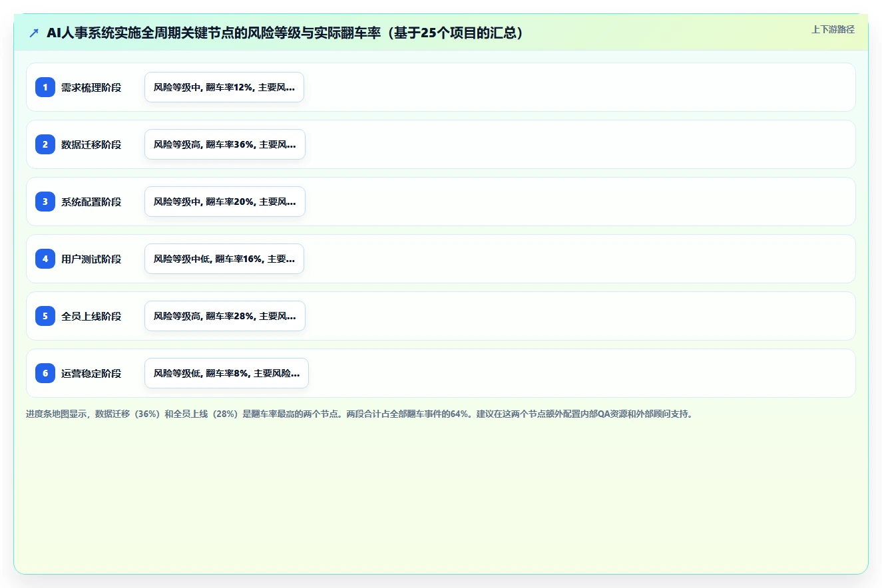Viewport: 882px width, 588px height.
Task: Select the 系统配置阶段 label
Action: pos(91,202)
